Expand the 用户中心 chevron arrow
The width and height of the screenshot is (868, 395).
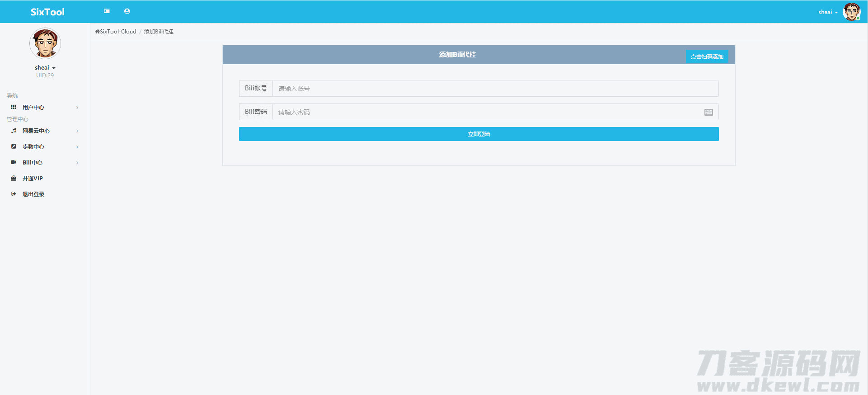pos(77,108)
